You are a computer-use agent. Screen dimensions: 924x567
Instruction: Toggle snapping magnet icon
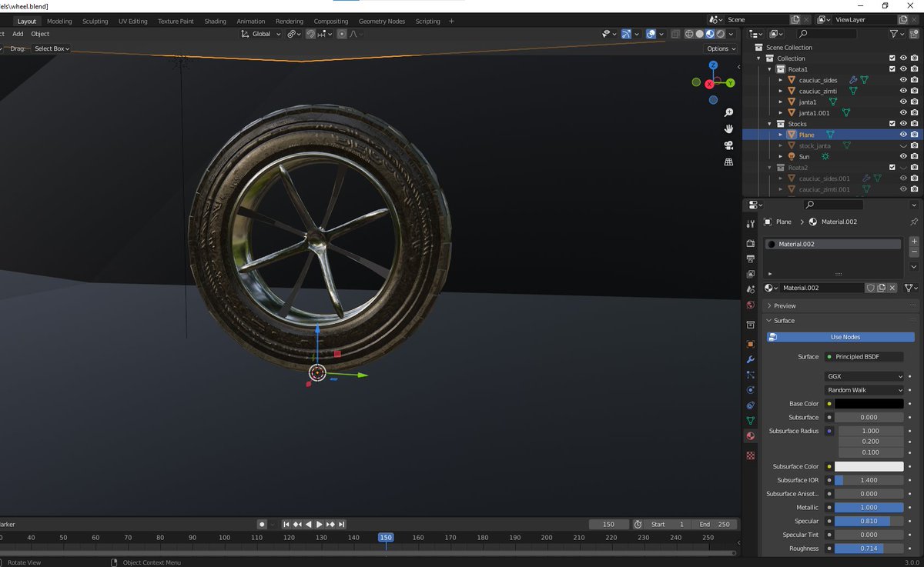coord(311,34)
